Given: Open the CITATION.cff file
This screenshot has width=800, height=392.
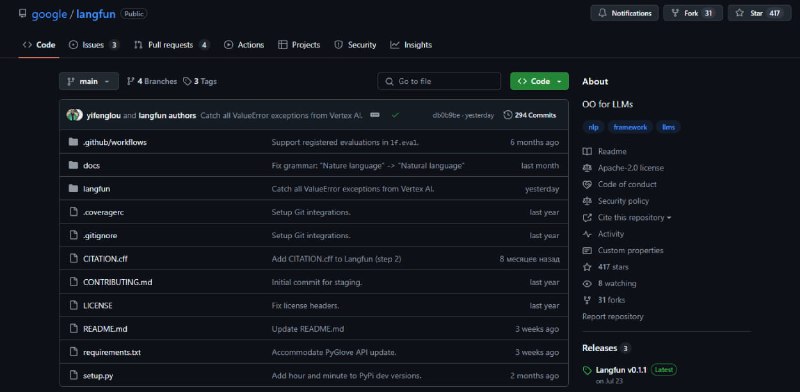Looking at the screenshot, I should (105, 259).
